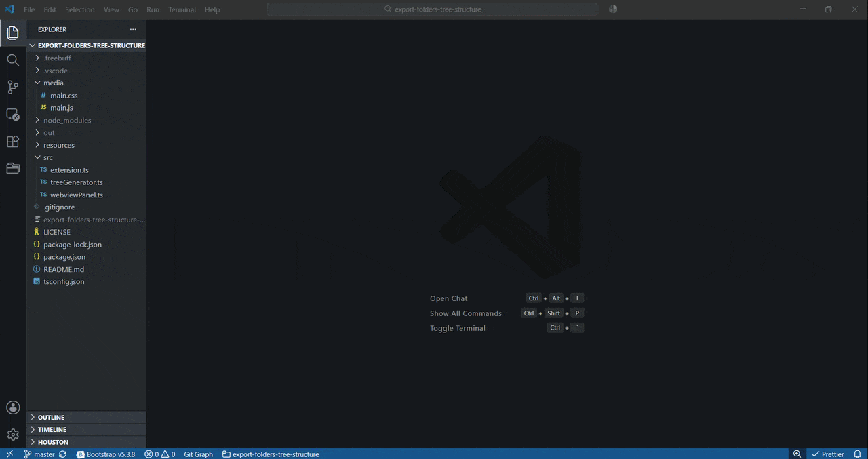Open the Remote Explorer view
868x459 pixels.
(13, 115)
